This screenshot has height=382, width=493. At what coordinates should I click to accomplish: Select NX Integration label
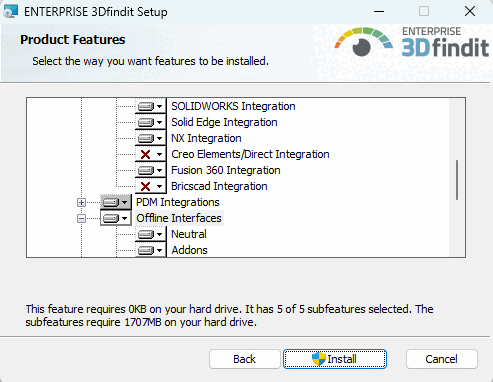point(206,138)
